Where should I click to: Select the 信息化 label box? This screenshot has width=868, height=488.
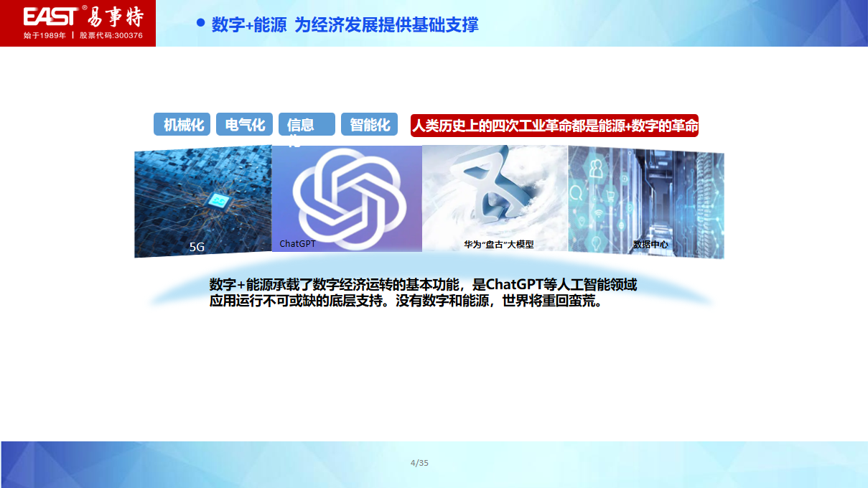tap(306, 123)
